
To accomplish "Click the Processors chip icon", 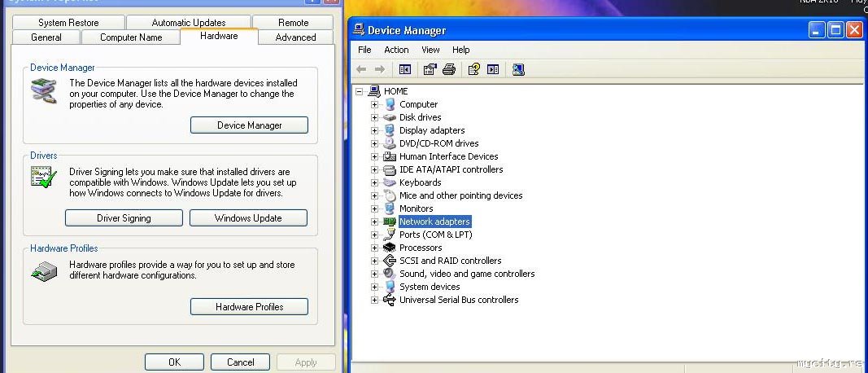I will [390, 248].
